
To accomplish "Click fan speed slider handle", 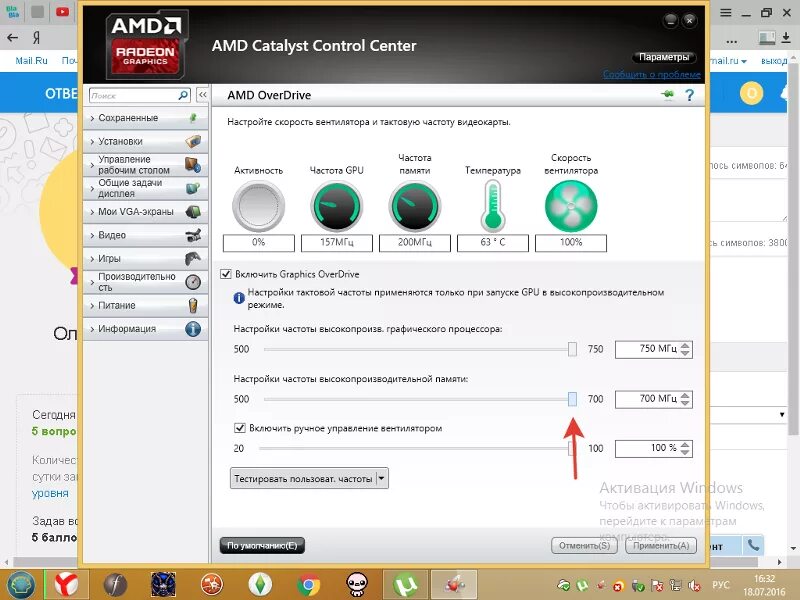I will click(572, 448).
